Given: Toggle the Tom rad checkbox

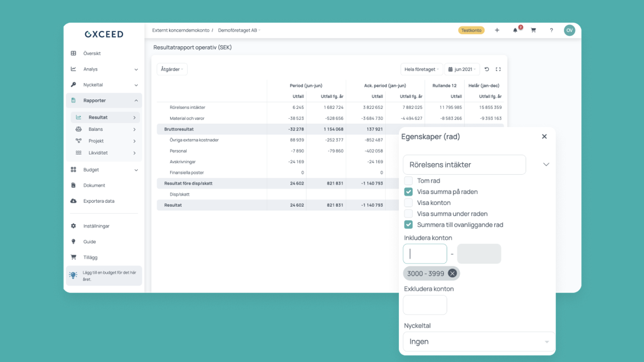Looking at the screenshot, I should click(408, 181).
